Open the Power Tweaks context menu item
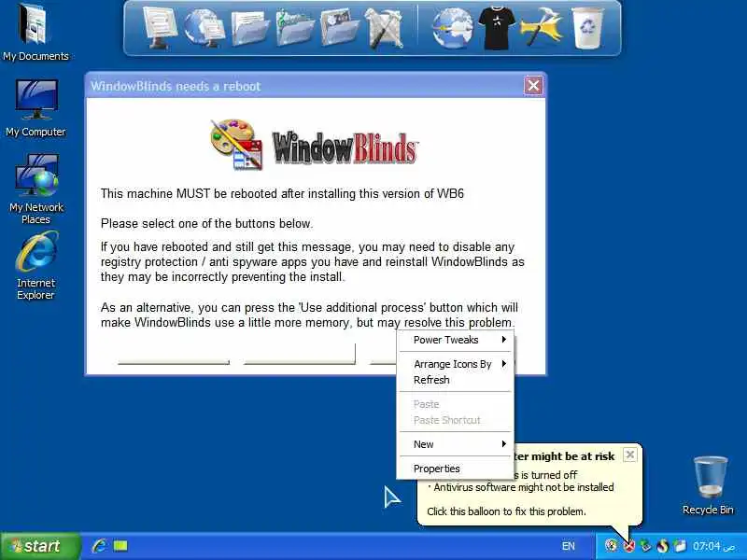747x560 pixels. (455, 340)
